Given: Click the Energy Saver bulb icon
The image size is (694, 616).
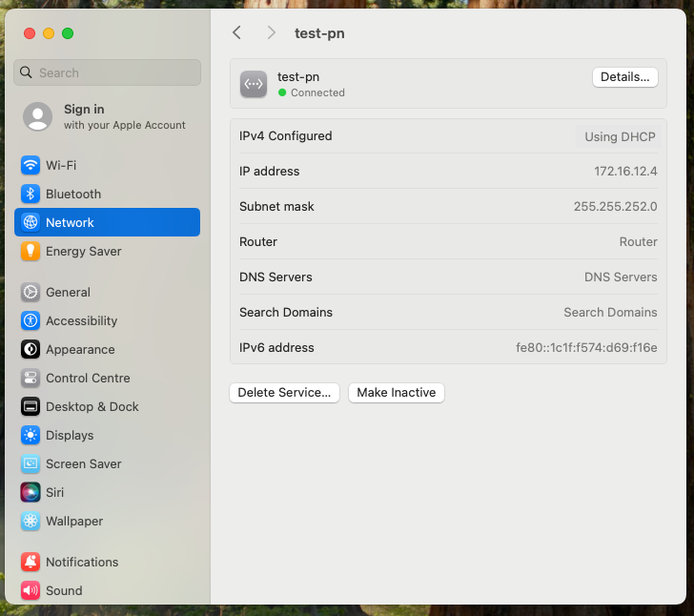Looking at the screenshot, I should click(31, 252).
